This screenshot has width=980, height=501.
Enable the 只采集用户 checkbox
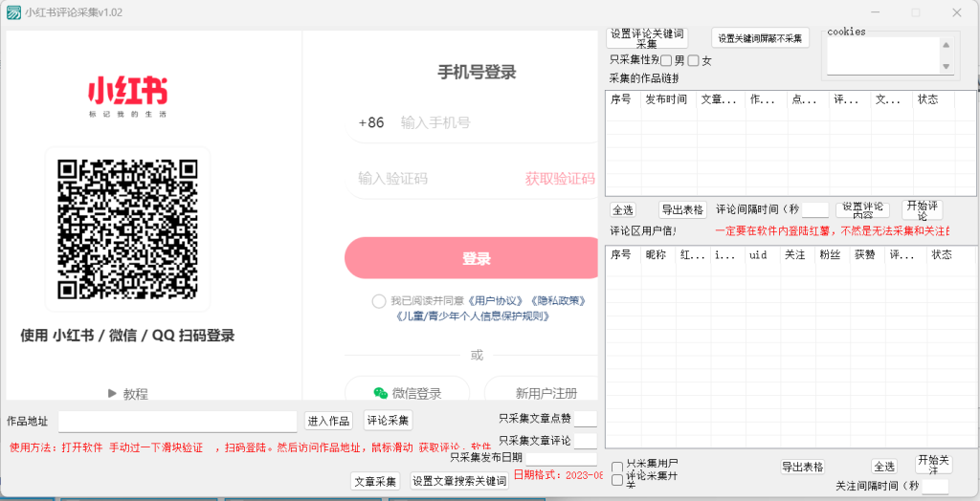click(x=617, y=467)
